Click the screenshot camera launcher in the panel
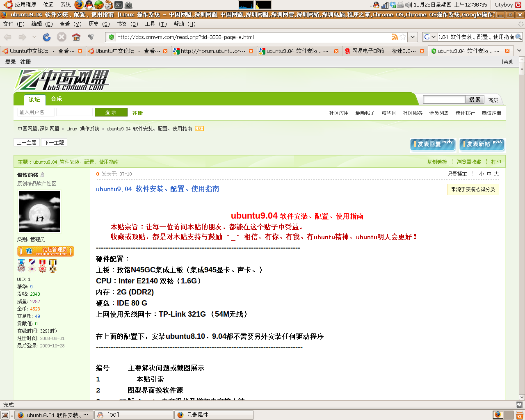The height and width of the screenshot is (420, 525). click(x=128, y=5)
